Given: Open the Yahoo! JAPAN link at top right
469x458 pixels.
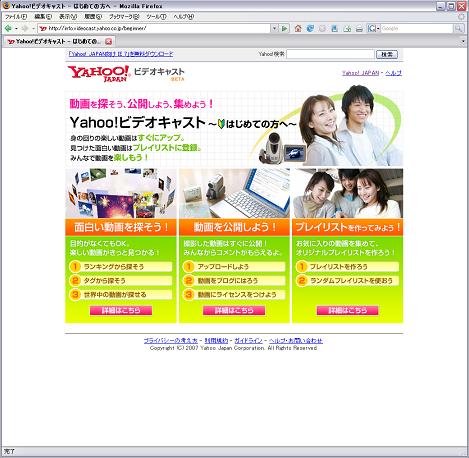Looking at the screenshot, I should 360,73.
